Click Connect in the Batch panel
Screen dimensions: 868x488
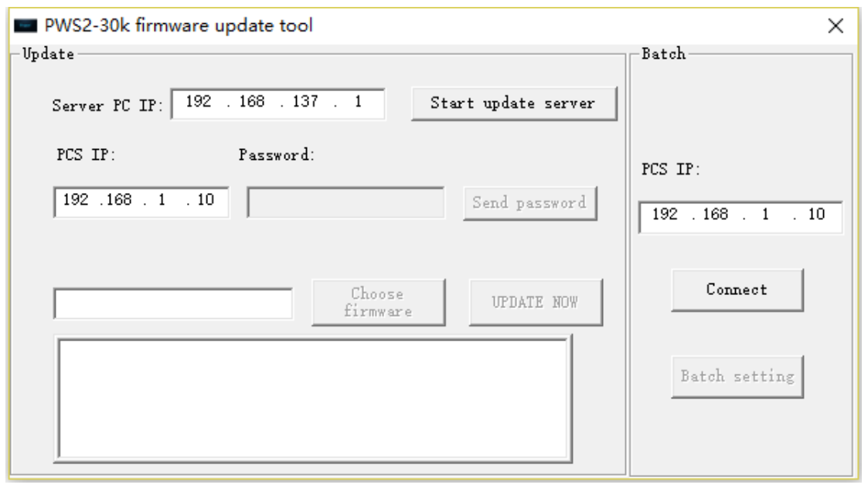point(737,290)
